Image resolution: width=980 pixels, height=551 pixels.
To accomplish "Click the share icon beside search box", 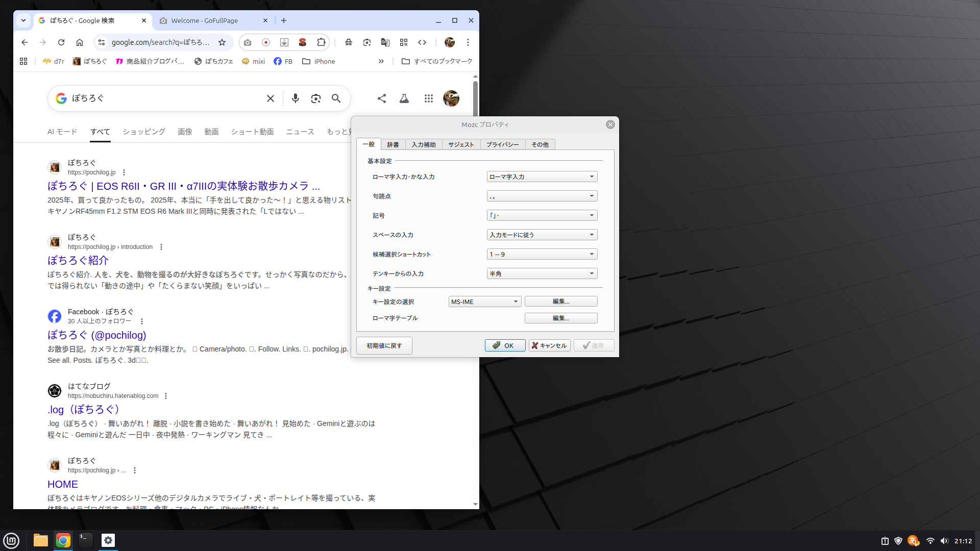I will click(381, 98).
